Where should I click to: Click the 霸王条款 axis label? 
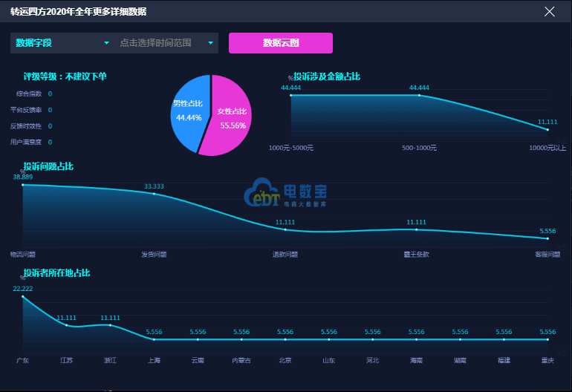pos(416,254)
